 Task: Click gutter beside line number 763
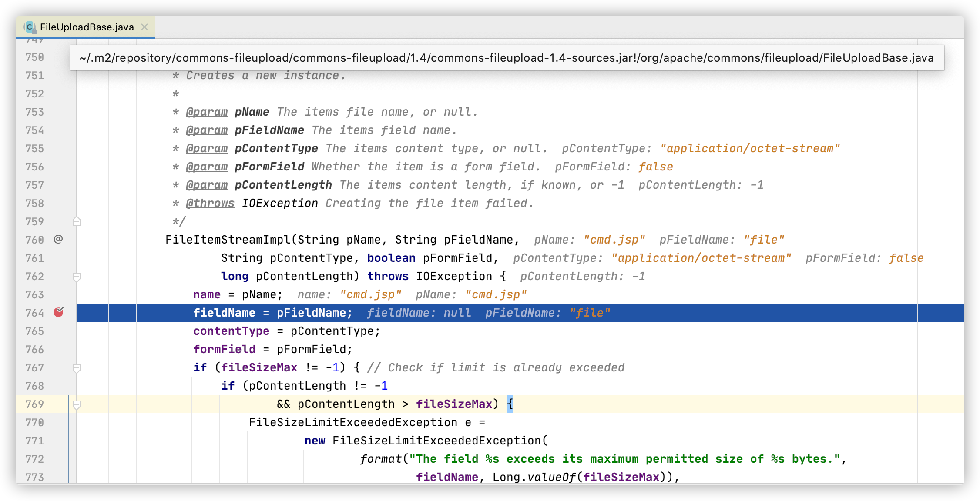coord(58,295)
